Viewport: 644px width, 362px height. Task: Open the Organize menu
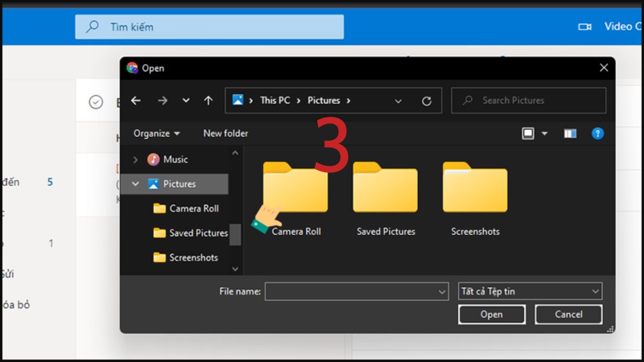pyautogui.click(x=156, y=134)
